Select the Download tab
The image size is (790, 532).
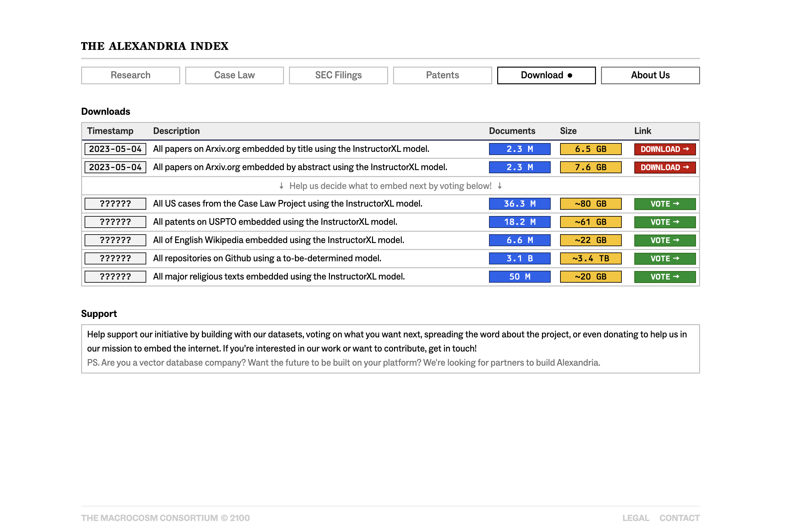pyautogui.click(x=546, y=75)
